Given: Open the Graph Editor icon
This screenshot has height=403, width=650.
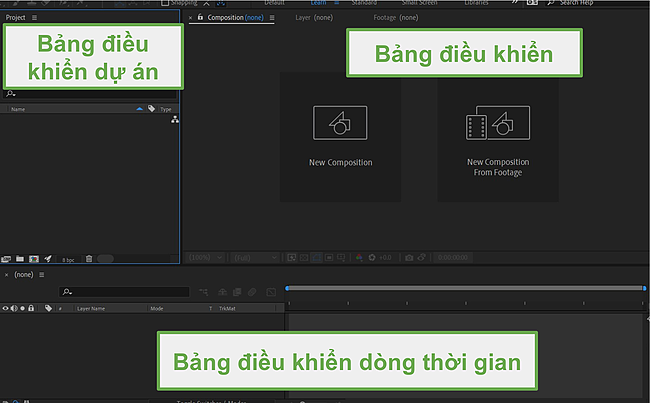Looking at the screenshot, I should pos(271,292).
